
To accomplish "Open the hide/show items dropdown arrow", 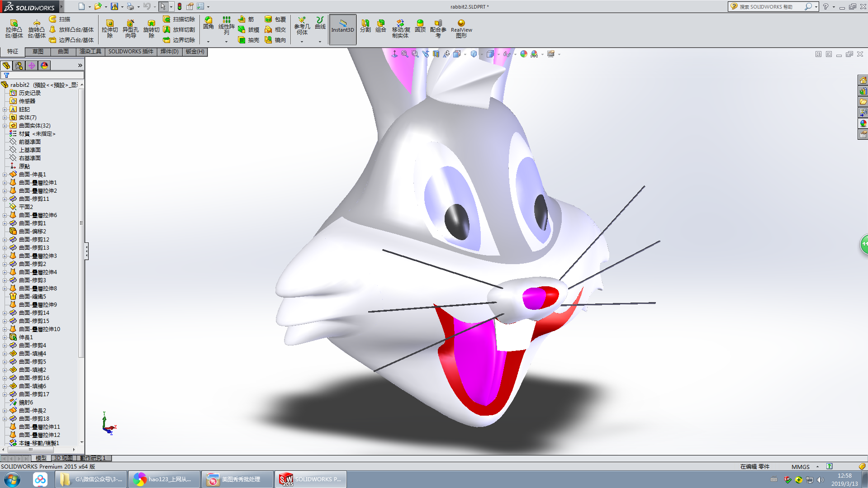I will pos(515,54).
